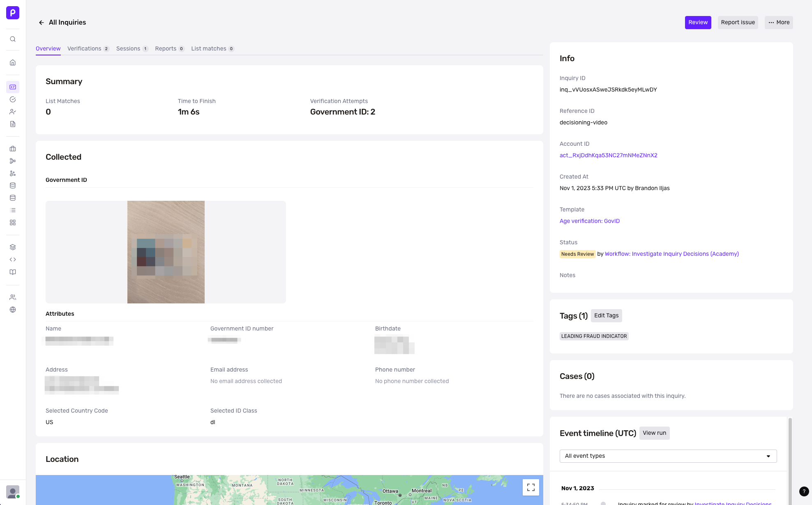Click the Persona logo icon
This screenshot has width=812, height=505.
coord(13,13)
